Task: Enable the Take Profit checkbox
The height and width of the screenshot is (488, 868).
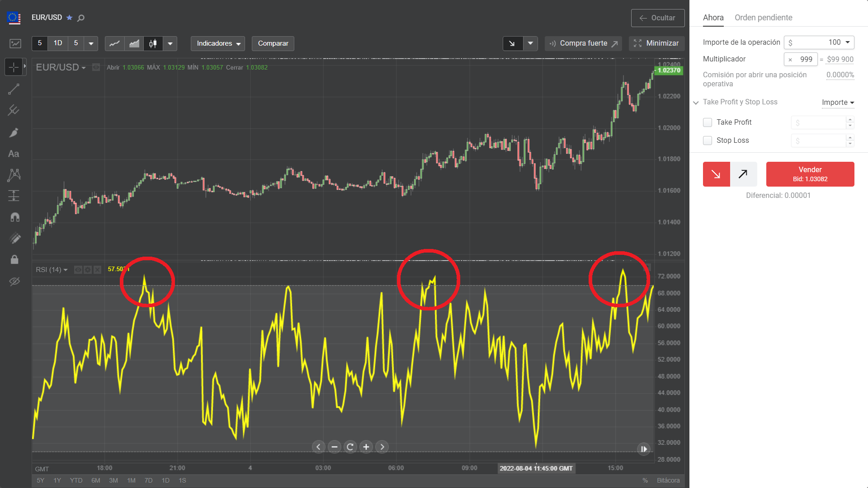Action: 708,122
